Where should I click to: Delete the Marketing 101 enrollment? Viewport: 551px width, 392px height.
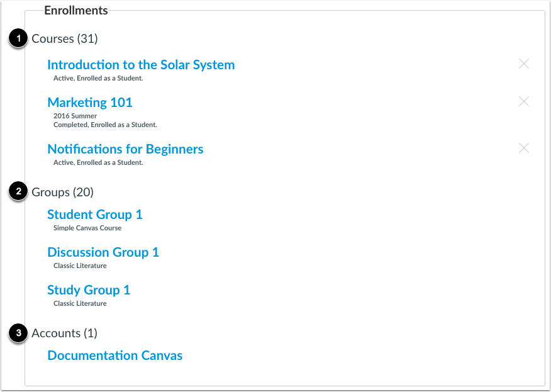(524, 101)
